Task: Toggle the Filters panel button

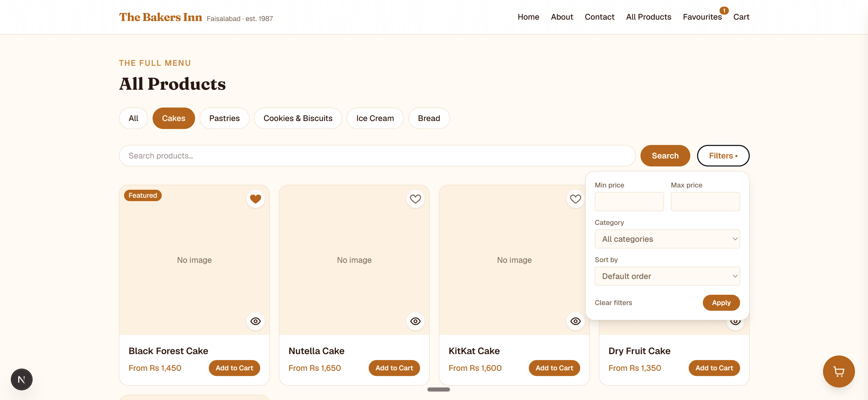Action: click(x=723, y=155)
